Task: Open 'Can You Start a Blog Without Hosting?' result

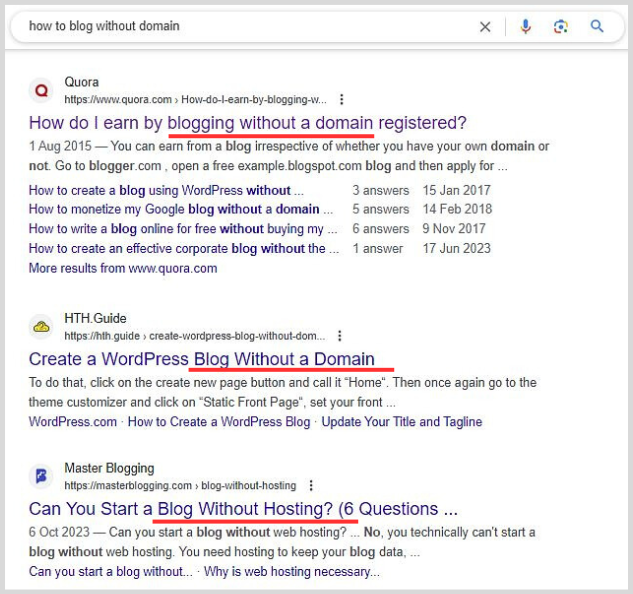Action: tap(243, 509)
